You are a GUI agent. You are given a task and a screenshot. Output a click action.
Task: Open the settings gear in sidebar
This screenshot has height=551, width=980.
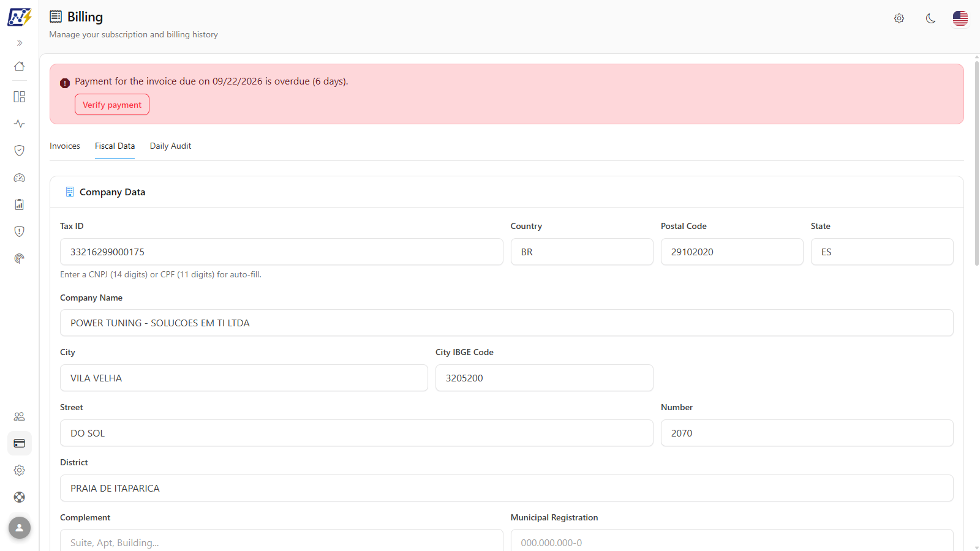[x=20, y=470]
